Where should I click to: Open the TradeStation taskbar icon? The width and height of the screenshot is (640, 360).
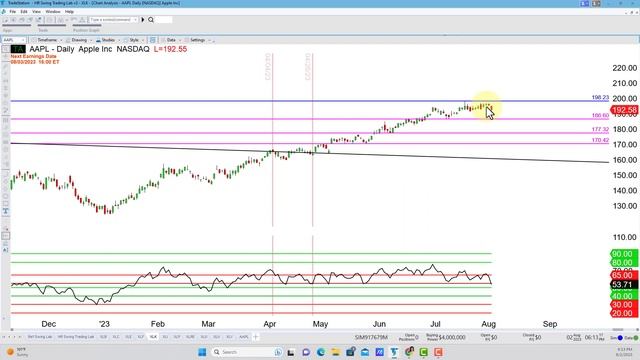click(x=394, y=352)
